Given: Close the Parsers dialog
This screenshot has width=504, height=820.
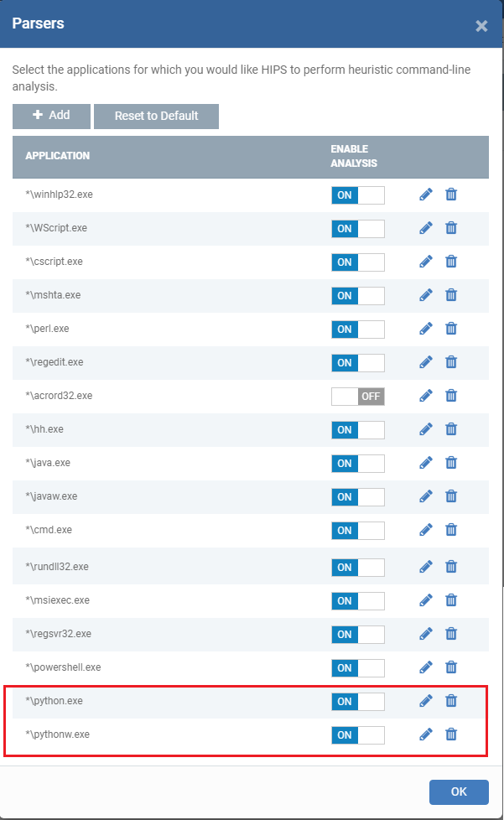Looking at the screenshot, I should [481, 26].
